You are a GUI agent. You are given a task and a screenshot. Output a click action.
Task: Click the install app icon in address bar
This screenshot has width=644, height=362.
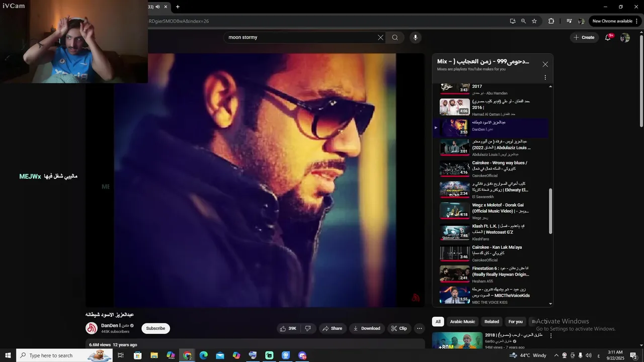[x=512, y=21]
